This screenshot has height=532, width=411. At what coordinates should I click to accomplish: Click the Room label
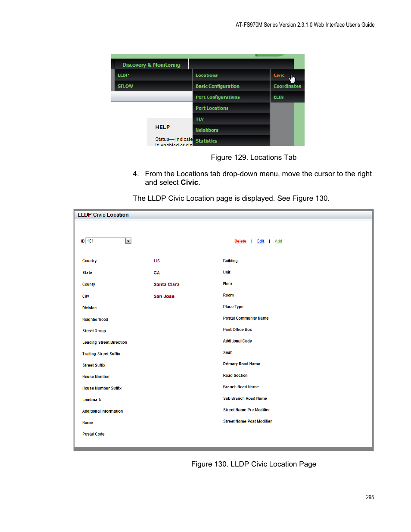(228, 296)
